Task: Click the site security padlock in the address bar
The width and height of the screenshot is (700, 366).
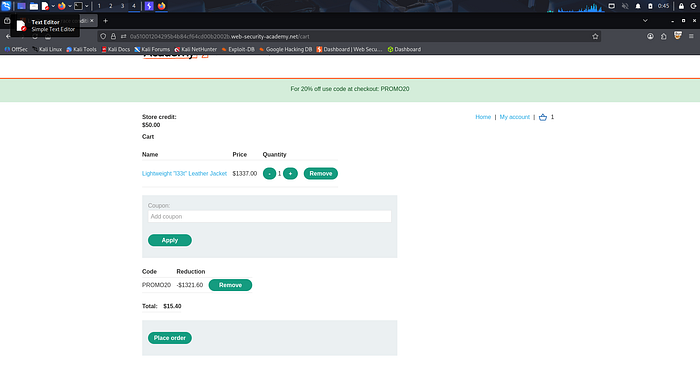Action: pos(113,37)
